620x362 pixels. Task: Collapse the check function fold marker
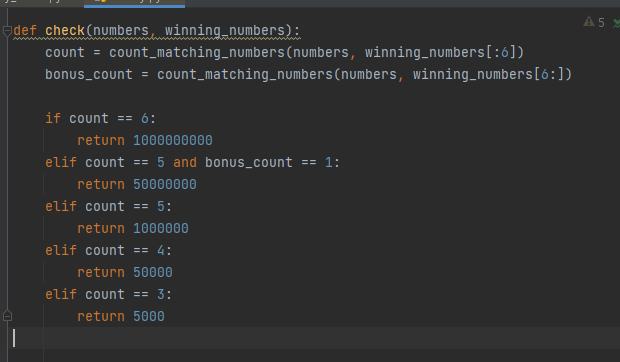point(7,31)
